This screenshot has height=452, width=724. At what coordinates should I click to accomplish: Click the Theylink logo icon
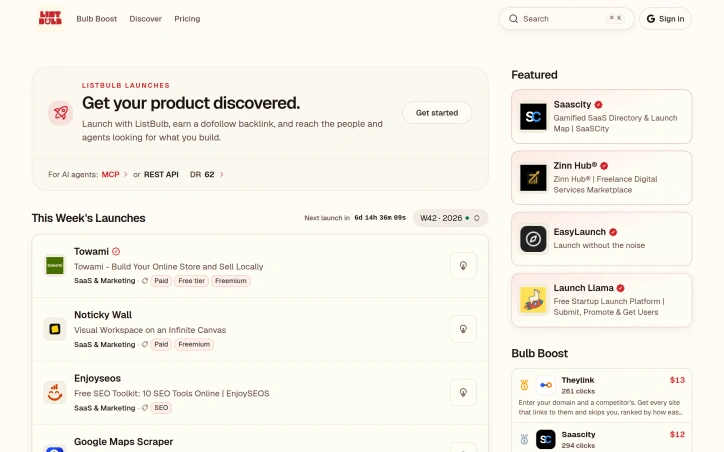pos(546,385)
